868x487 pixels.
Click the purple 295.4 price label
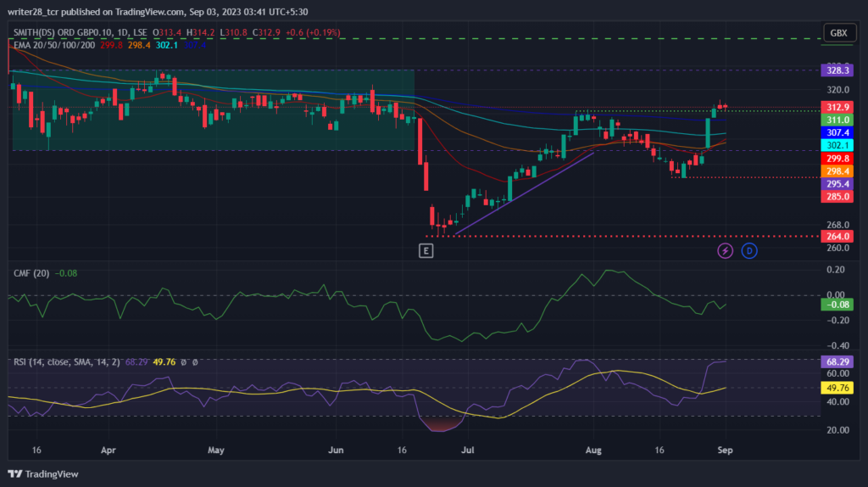pyautogui.click(x=837, y=184)
